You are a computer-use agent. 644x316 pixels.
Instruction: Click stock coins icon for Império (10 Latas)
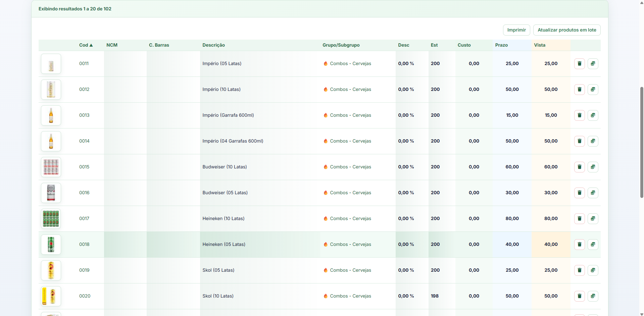pyautogui.click(x=593, y=90)
